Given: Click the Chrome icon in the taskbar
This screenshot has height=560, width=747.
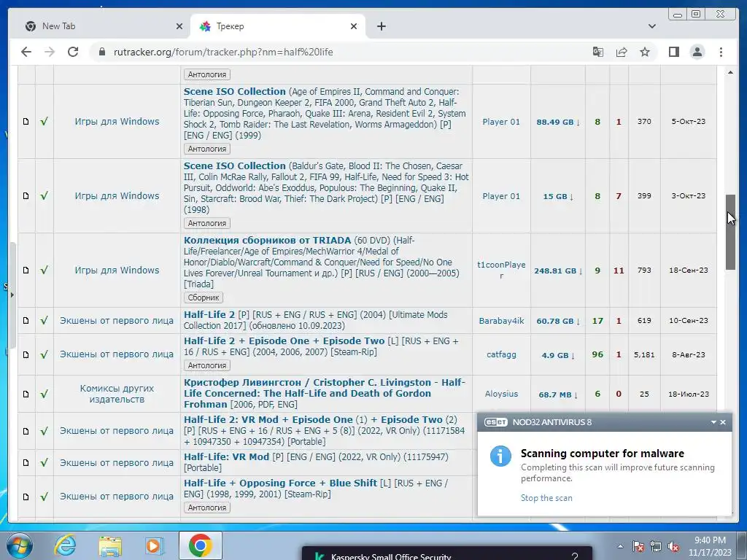Looking at the screenshot, I should [200, 545].
